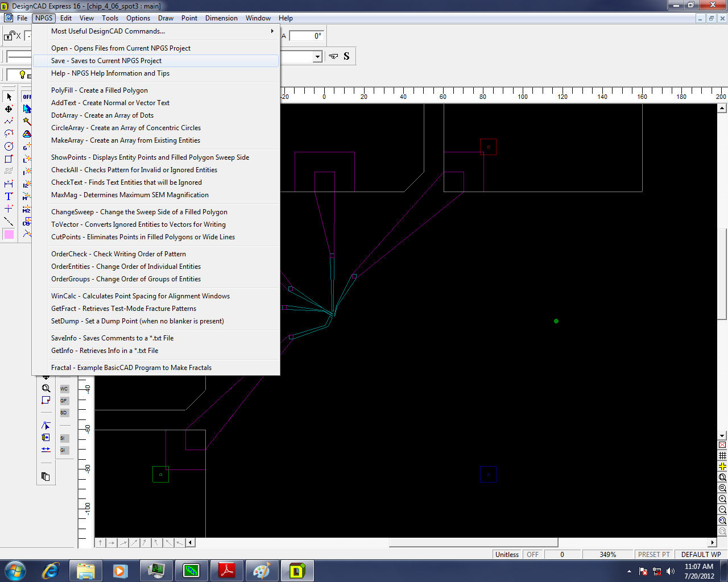This screenshot has height=582, width=728.
Task: Select the arc drawing tool
Action: [9, 134]
